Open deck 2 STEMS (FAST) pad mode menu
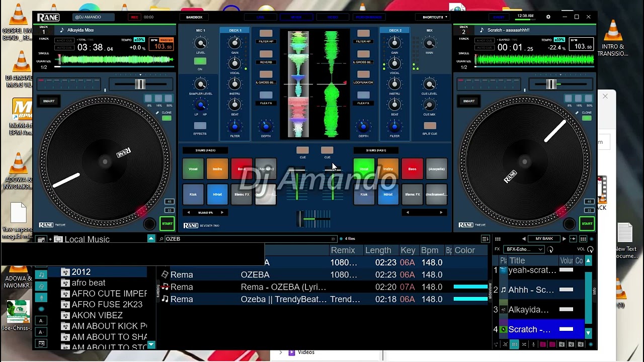644x362 pixels. coord(376,150)
